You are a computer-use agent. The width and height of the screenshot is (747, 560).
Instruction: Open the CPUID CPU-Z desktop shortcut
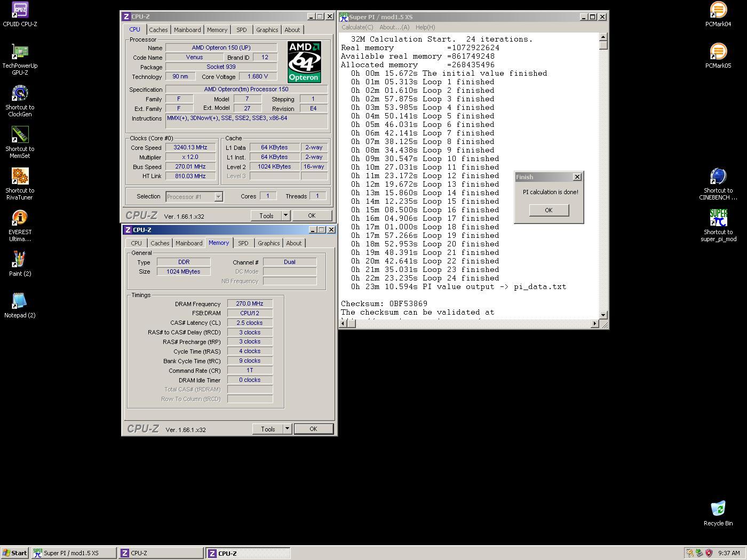point(20,10)
